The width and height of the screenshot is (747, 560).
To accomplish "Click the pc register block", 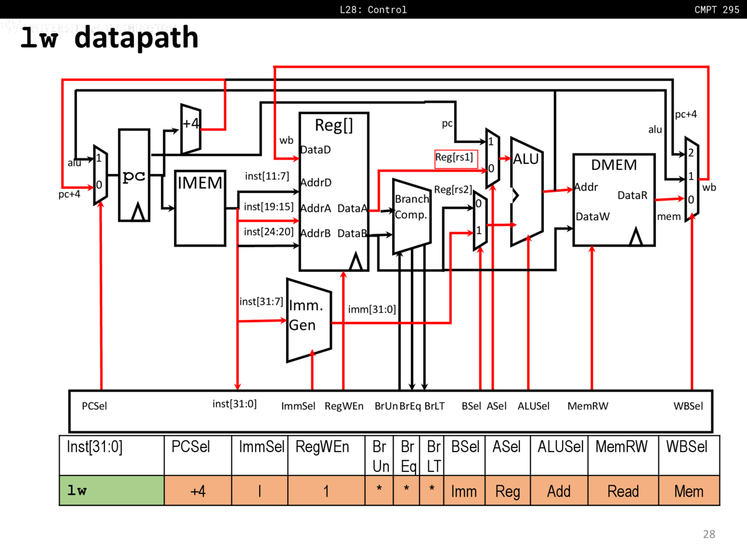I will pos(134,175).
